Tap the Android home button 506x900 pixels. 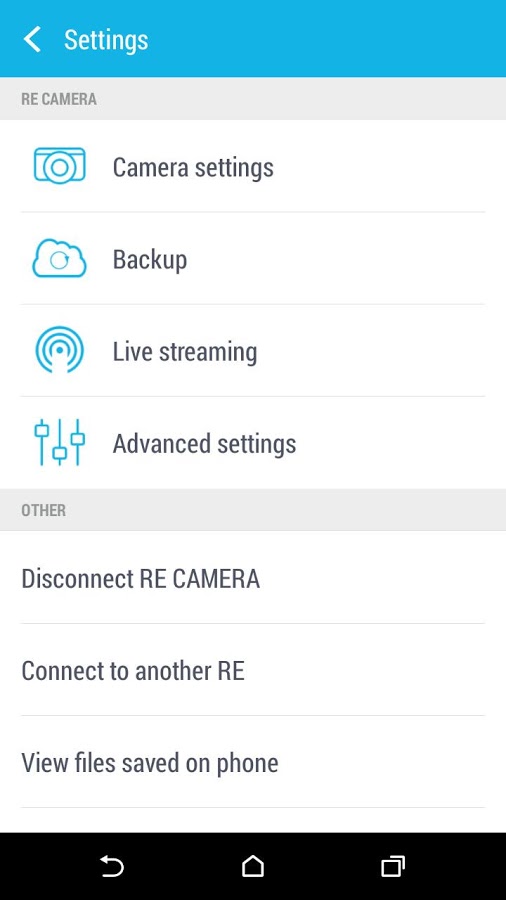252,866
